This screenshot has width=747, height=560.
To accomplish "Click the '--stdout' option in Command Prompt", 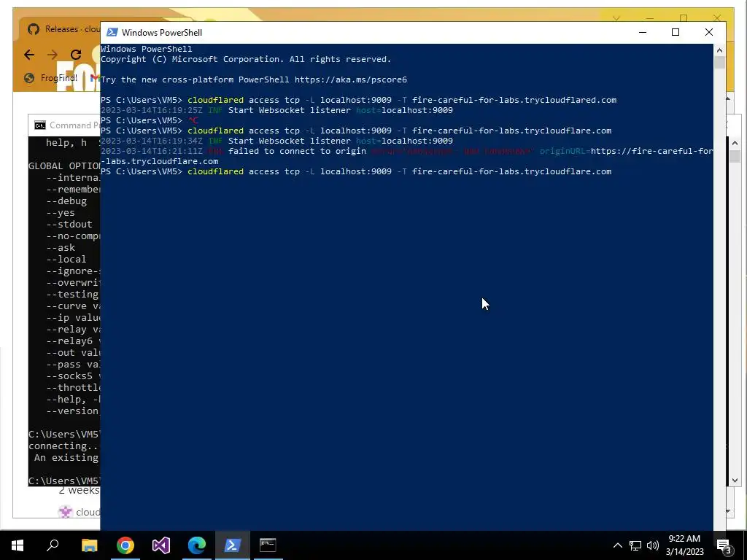I will coord(69,225).
